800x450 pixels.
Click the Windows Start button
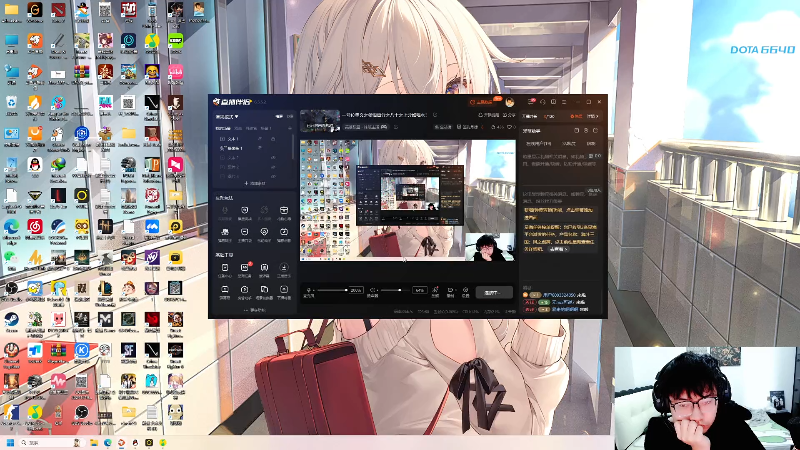[x=10, y=442]
